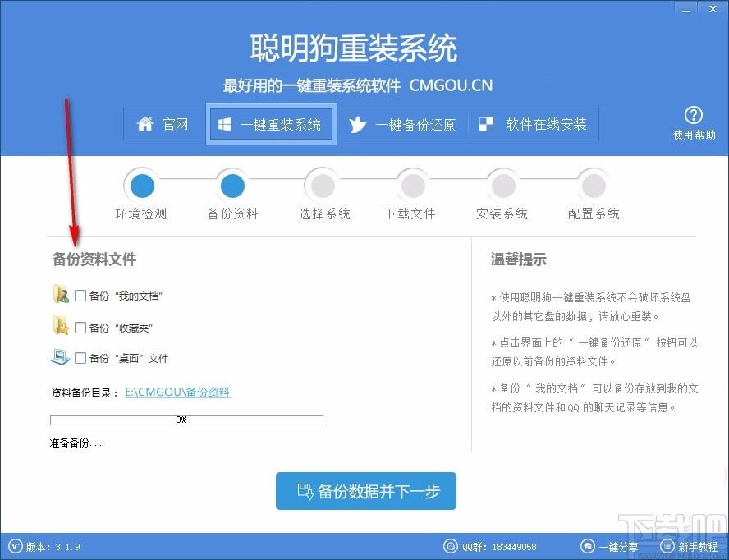Open the 新手教程 tutorial link

698,547
